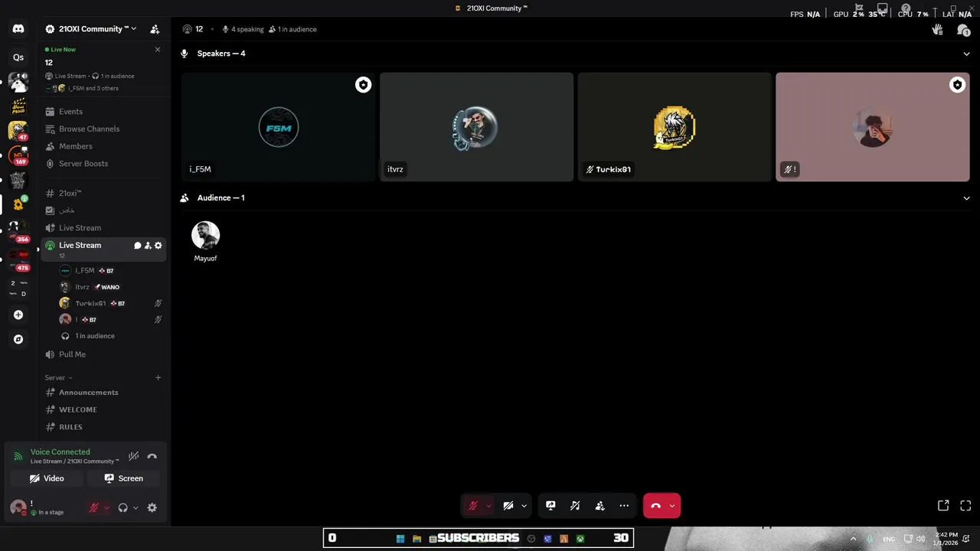Open the 21oxi™ text channel
Screen dimensions: 980x551
(x=103, y=194)
